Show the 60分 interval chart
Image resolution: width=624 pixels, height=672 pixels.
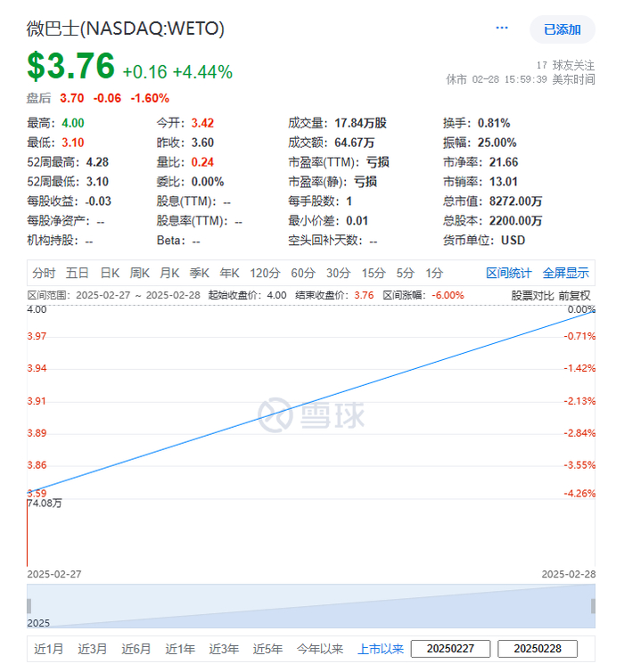303,273
